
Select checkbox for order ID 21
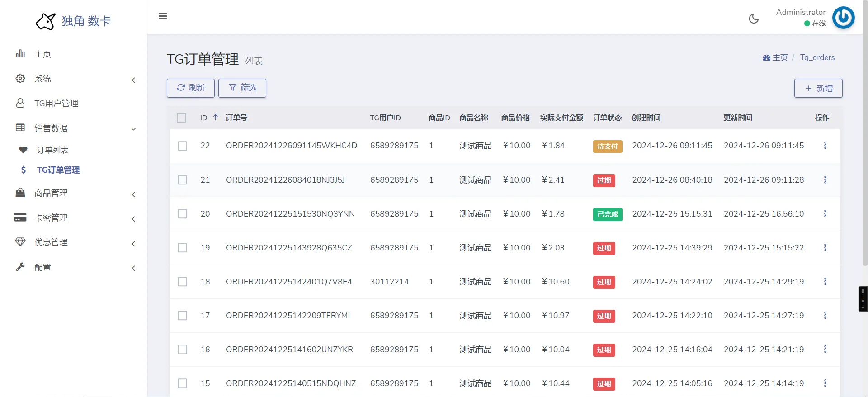click(182, 180)
